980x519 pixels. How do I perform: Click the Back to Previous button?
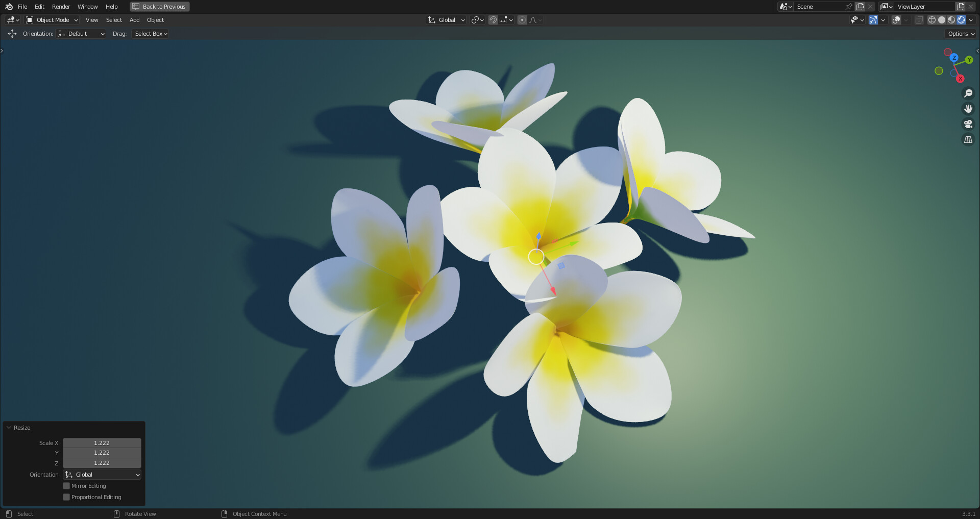(159, 7)
